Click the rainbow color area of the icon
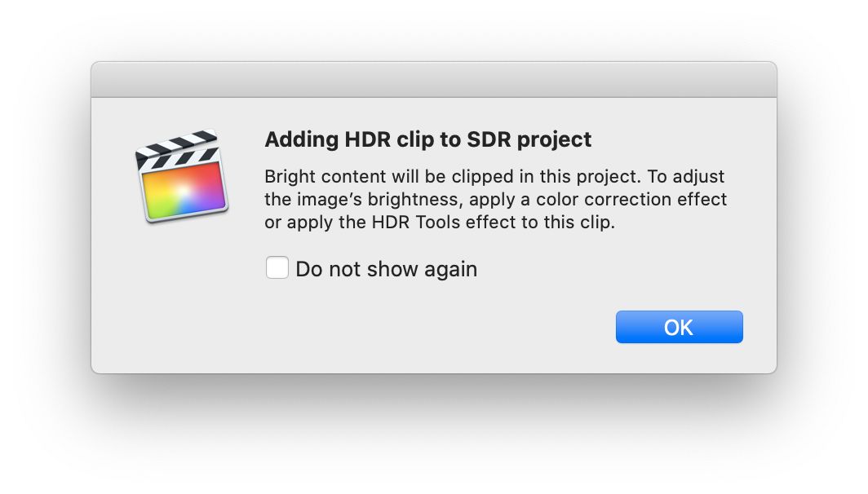 [184, 191]
